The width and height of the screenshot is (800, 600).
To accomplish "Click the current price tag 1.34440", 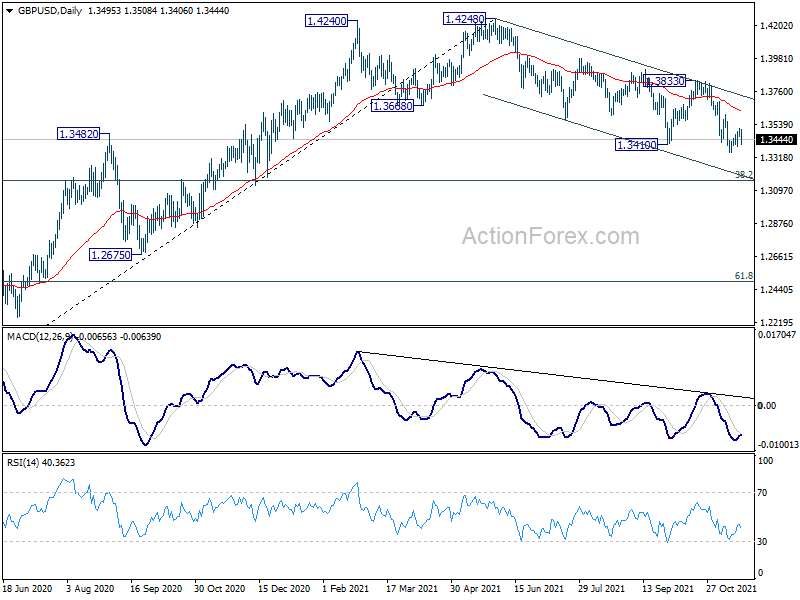I will (776, 140).
